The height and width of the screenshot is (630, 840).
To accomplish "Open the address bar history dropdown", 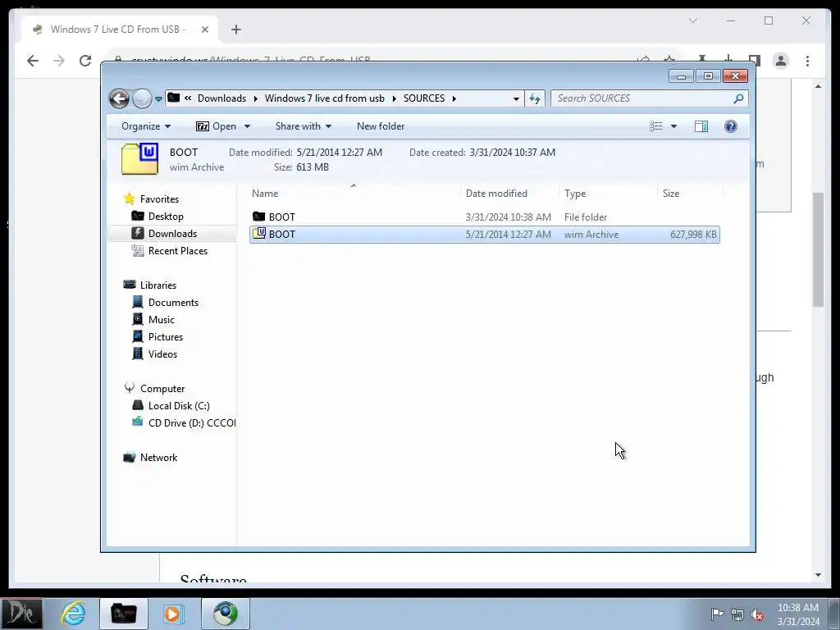I will click(x=516, y=98).
